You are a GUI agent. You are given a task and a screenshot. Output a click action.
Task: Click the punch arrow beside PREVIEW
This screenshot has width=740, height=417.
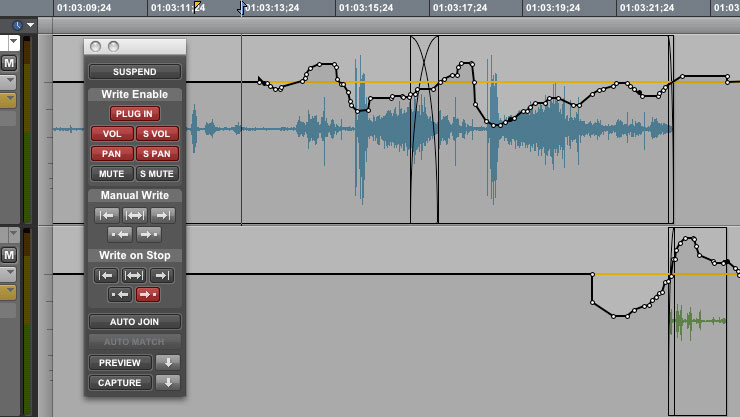pos(168,363)
